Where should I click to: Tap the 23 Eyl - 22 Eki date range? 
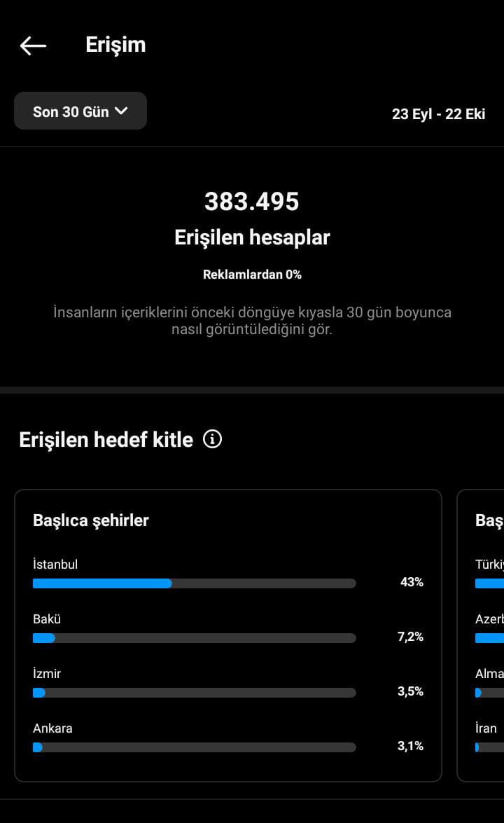tap(438, 114)
